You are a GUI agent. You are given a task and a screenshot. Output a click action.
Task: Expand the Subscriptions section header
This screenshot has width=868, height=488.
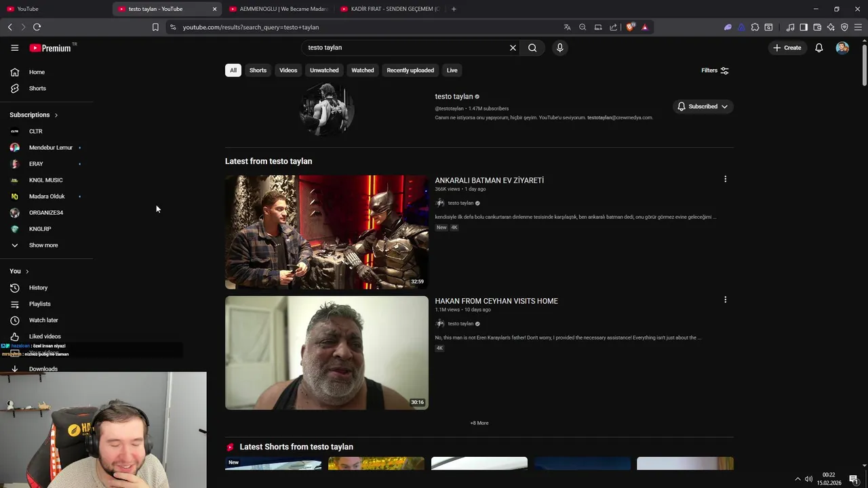point(34,115)
